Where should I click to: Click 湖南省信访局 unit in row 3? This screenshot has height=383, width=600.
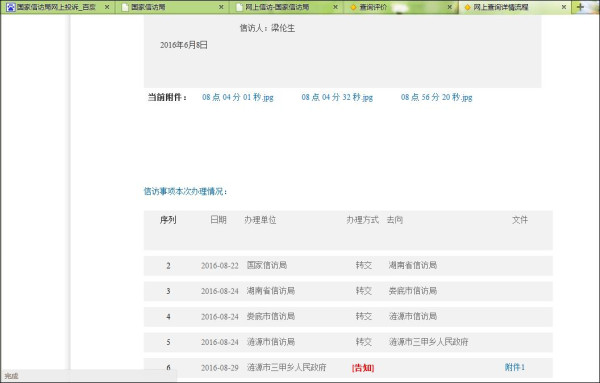[x=271, y=291]
